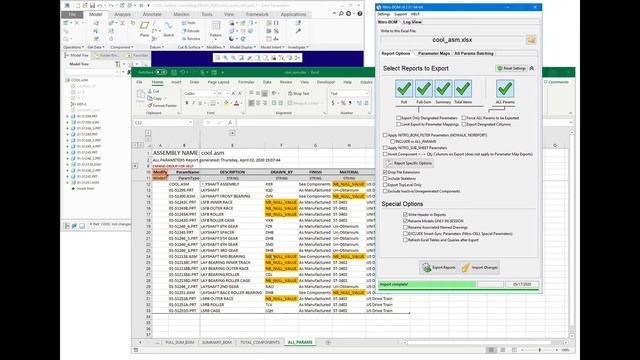
Task: Click Wrap Text in Excel ribbon
Action: (x=299, y=93)
